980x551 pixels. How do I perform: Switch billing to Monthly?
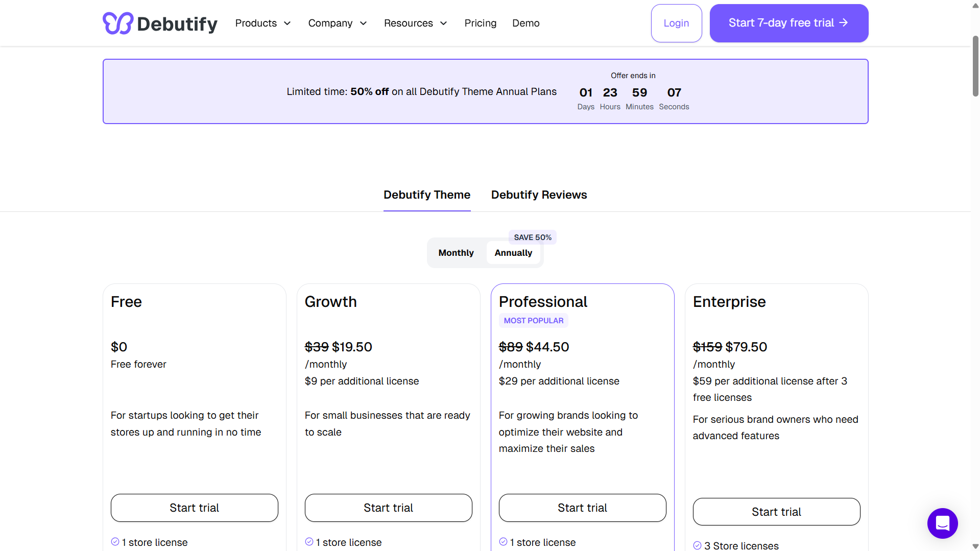coord(456,252)
